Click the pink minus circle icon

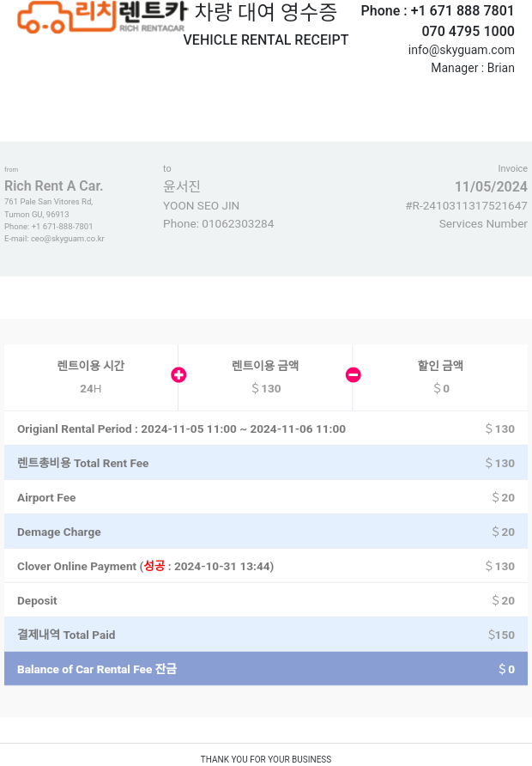tap(354, 374)
